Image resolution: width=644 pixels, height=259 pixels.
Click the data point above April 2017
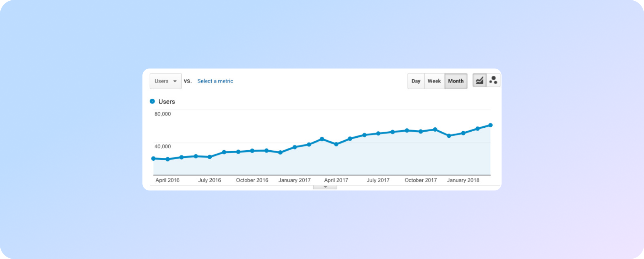336,144
